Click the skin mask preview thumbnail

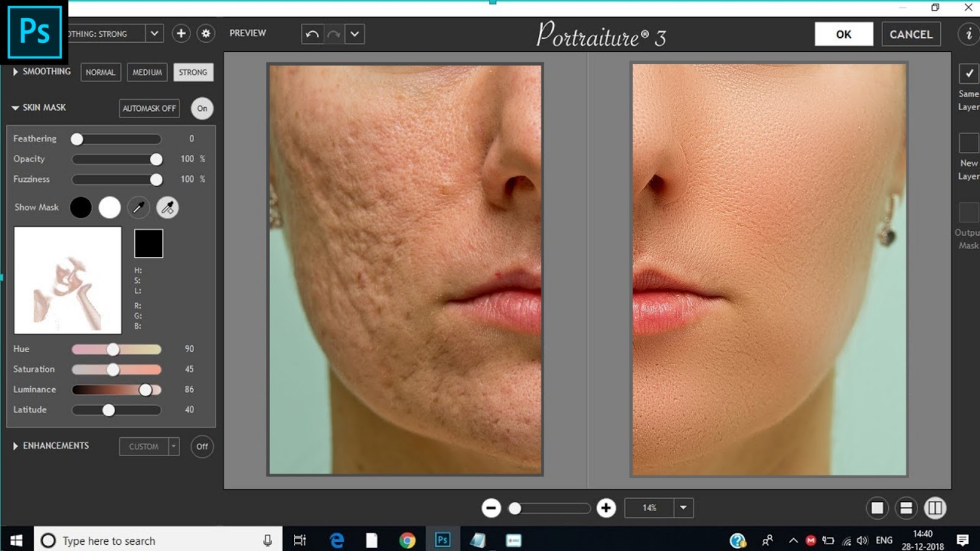(x=68, y=280)
